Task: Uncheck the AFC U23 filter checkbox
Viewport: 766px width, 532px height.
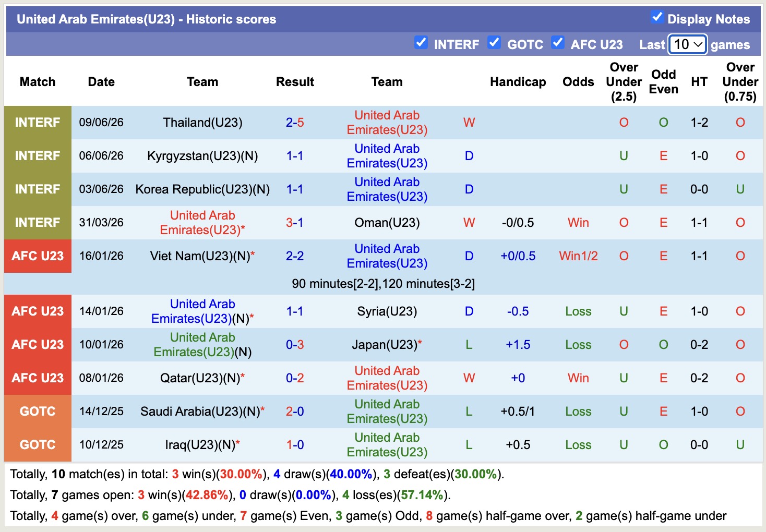Action: click(x=557, y=43)
